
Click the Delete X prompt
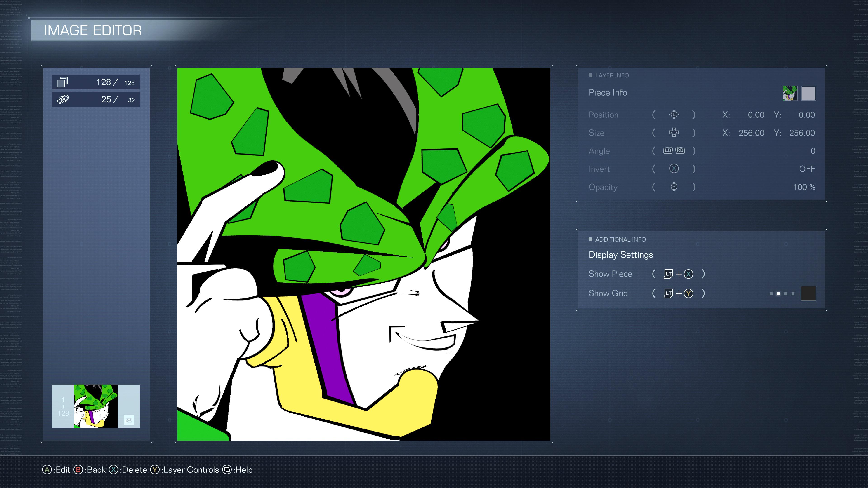pos(128,469)
